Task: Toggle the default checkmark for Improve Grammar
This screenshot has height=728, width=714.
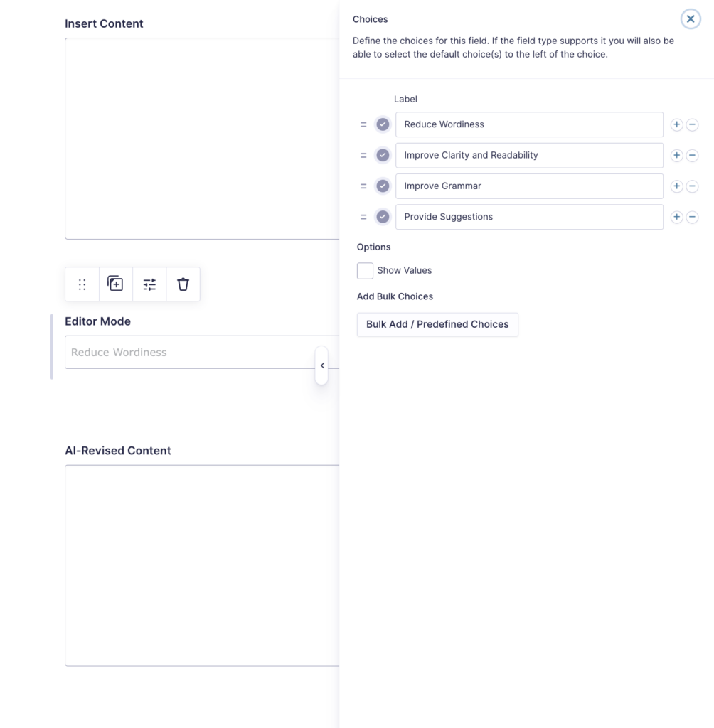Action: (x=383, y=186)
